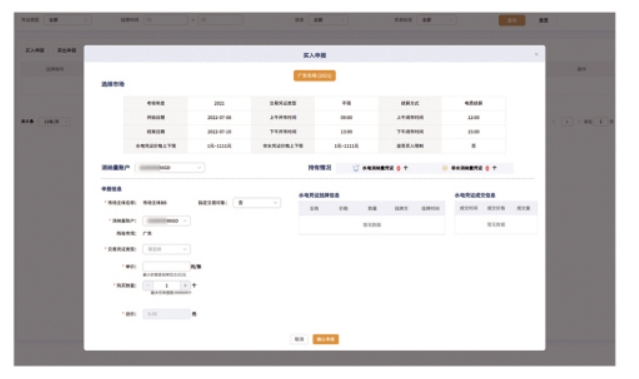Viewport: 639px width, 379px height.
Task: Click the purchase quantity number field
Action: pos(167,285)
